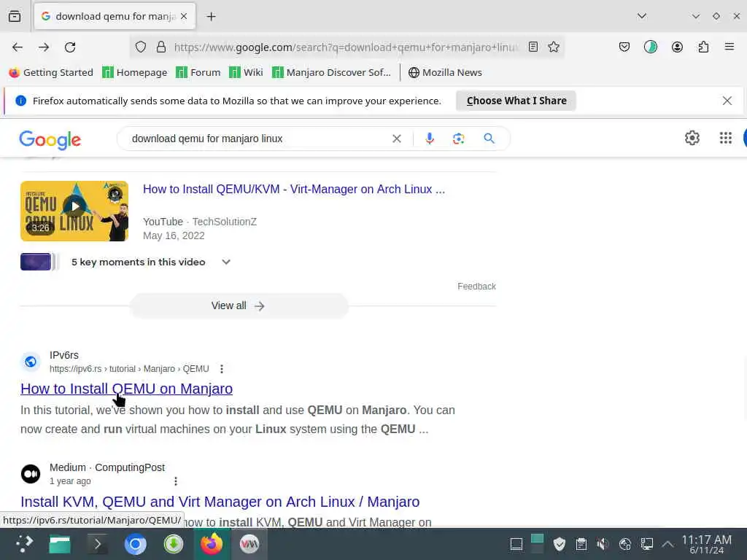Click the Choose What I Share button
This screenshot has width=747, height=560.
[x=516, y=101]
